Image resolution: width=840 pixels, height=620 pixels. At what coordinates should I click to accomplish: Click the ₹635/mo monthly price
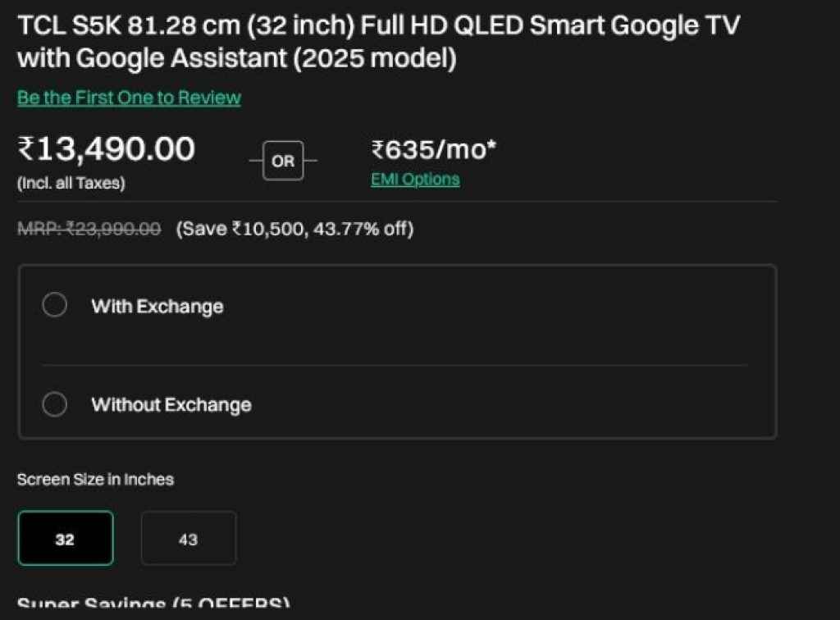coord(433,149)
